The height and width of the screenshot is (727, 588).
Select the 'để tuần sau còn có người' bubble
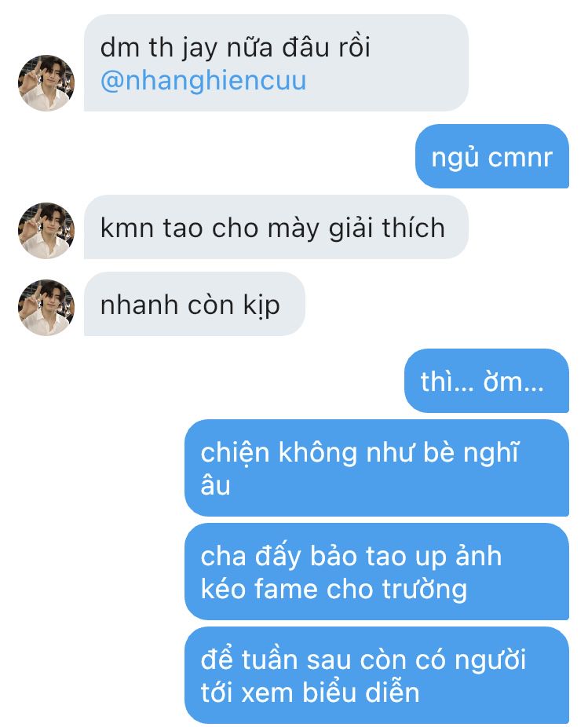377,675
